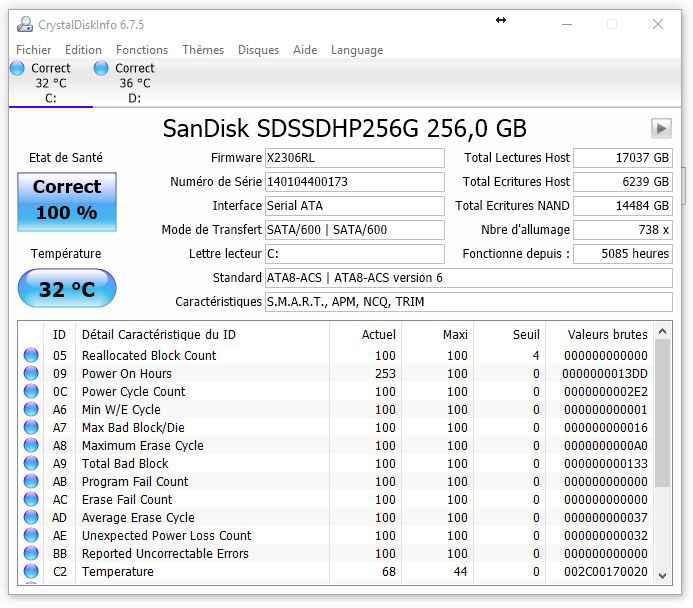
Task: Open the Thèmes menu
Action: (203, 50)
